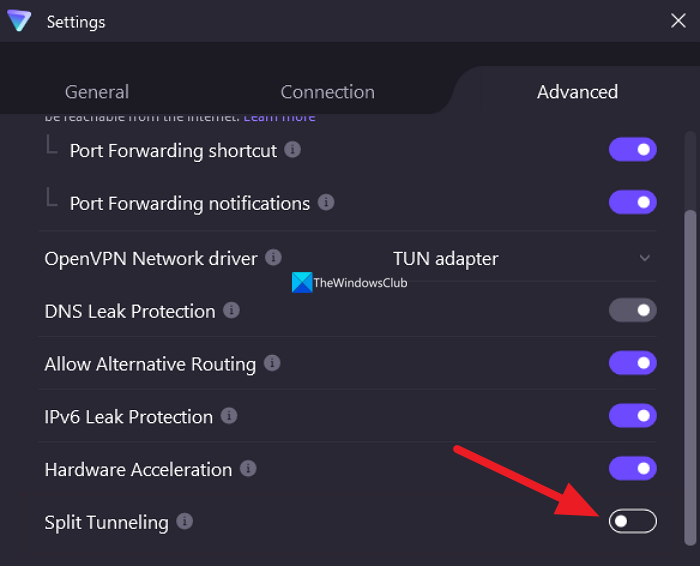This screenshot has height=566, width=700.
Task: Click info icon next to DNS Leak Protection
Action: click(x=231, y=311)
